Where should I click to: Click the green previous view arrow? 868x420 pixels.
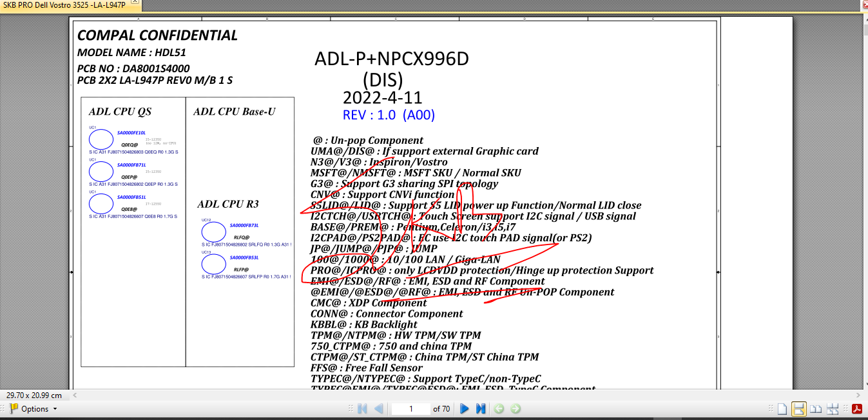(x=499, y=409)
